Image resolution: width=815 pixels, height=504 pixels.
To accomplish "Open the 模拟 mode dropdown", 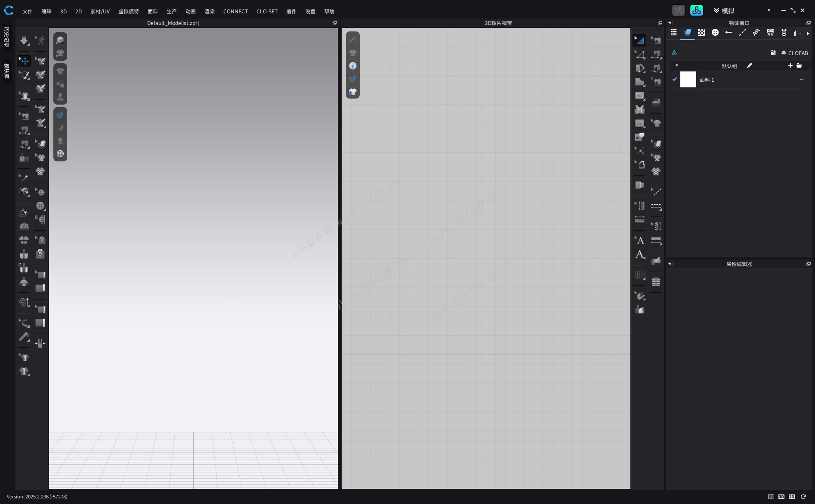I will pos(769,10).
